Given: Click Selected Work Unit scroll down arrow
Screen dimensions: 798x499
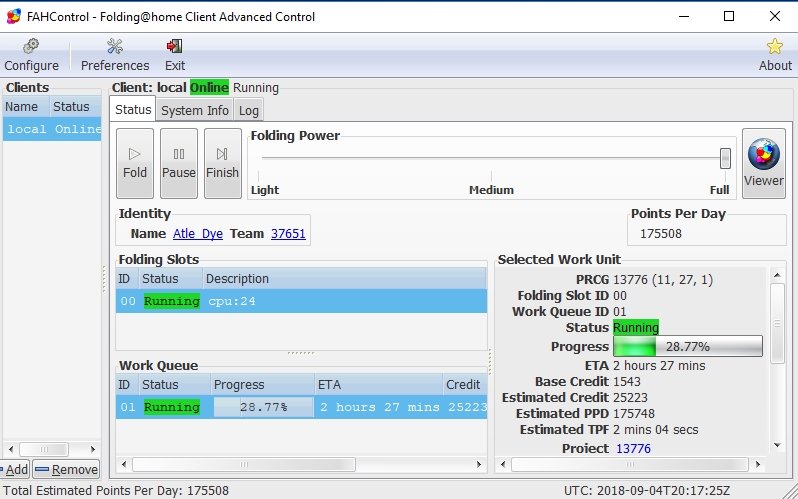Looking at the screenshot, I should [777, 446].
